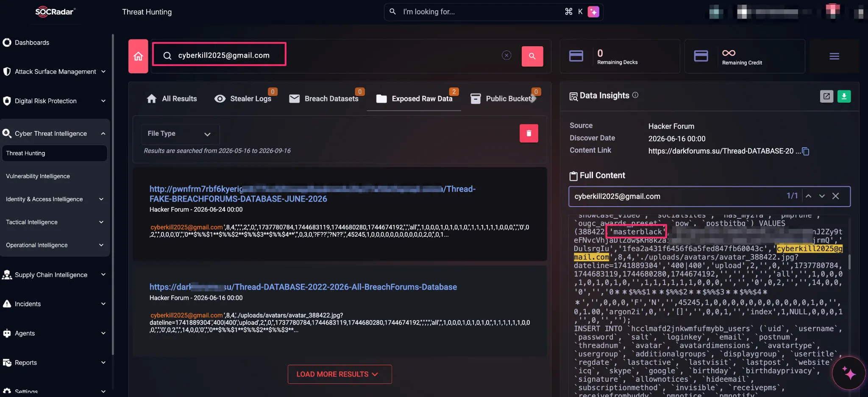
Task: Go to the previous match in Full Content
Action: pyautogui.click(x=808, y=196)
